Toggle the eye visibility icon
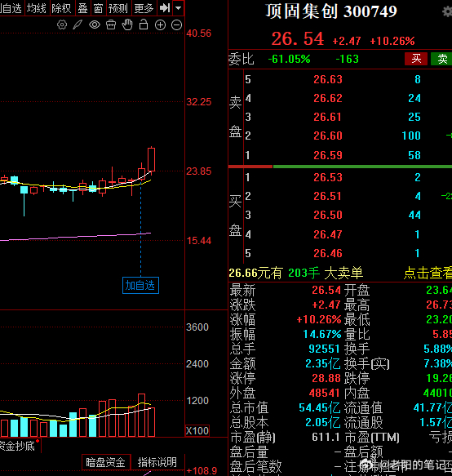 click(95, 24)
